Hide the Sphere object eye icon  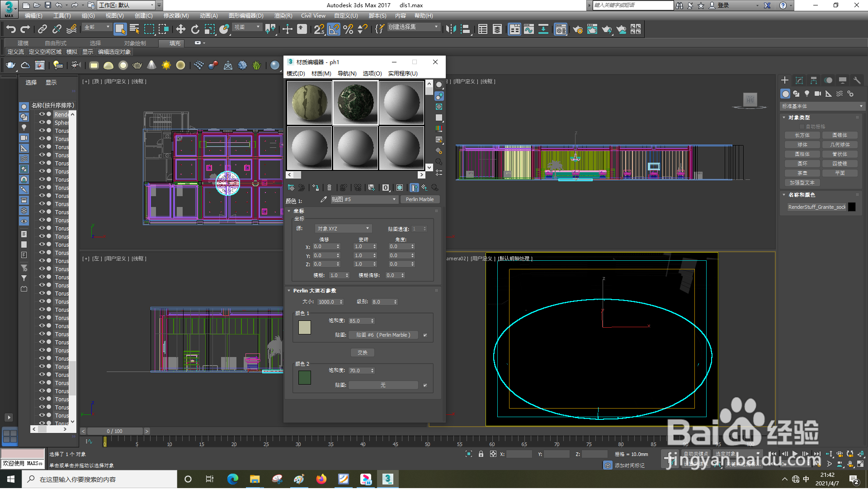click(x=42, y=122)
